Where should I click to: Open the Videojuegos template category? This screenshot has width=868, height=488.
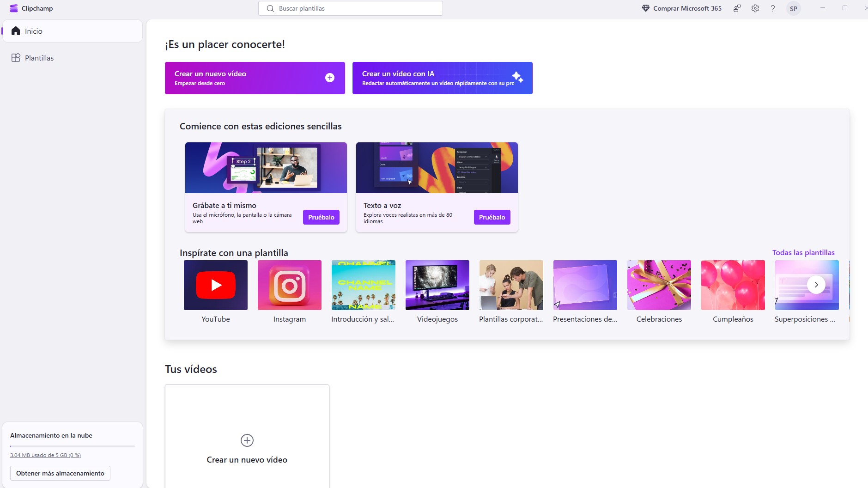(437, 285)
